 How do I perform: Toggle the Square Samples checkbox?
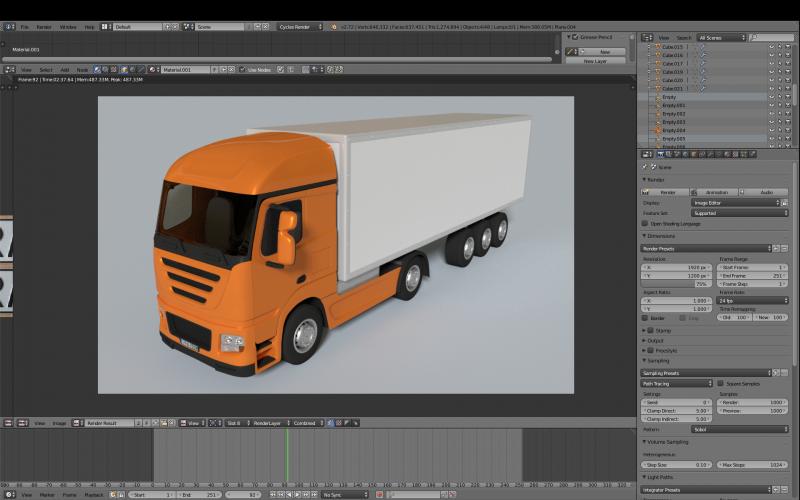[x=720, y=384]
